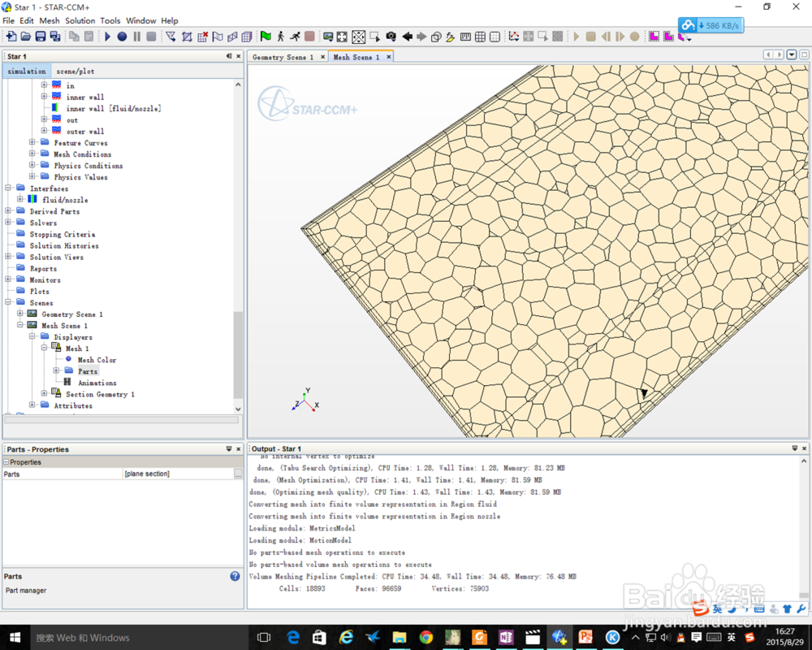Click the camera Screenshot icon
Screen dimensions: 812x650
pyautogui.click(x=391, y=37)
